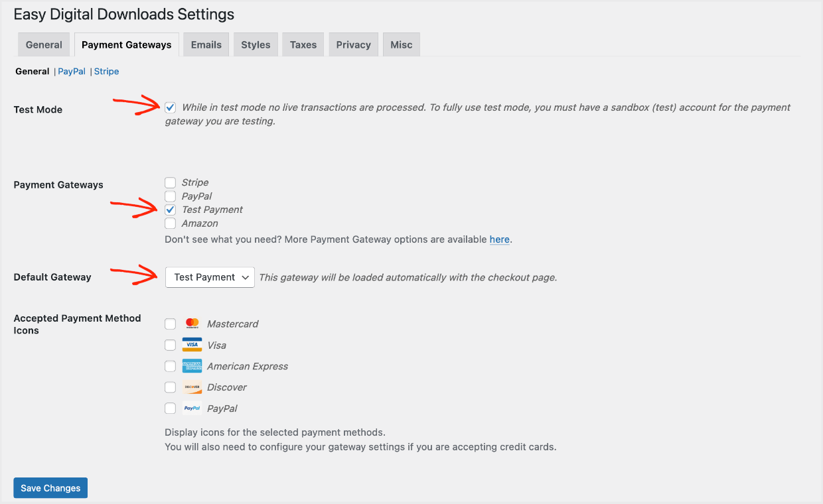Check the Visa accepted payment icon
This screenshot has height=504, width=823.
click(x=170, y=345)
